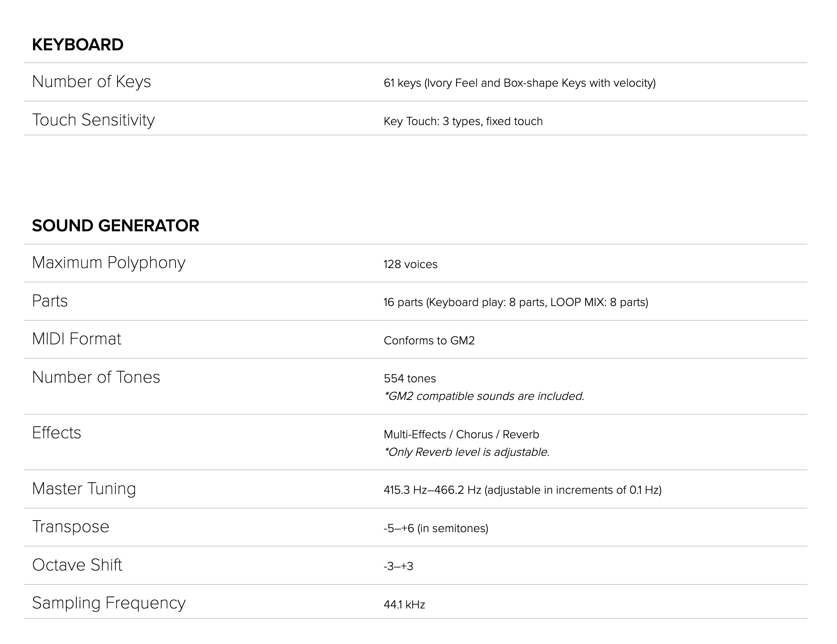Click the 16 parts LOOP MIX description
Image resolution: width=837 pixels, height=644 pixels.
click(x=516, y=302)
